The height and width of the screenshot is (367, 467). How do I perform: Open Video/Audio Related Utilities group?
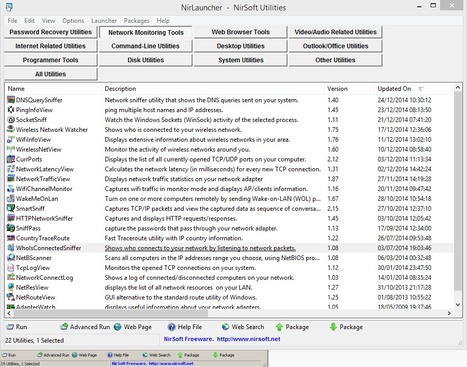point(335,32)
